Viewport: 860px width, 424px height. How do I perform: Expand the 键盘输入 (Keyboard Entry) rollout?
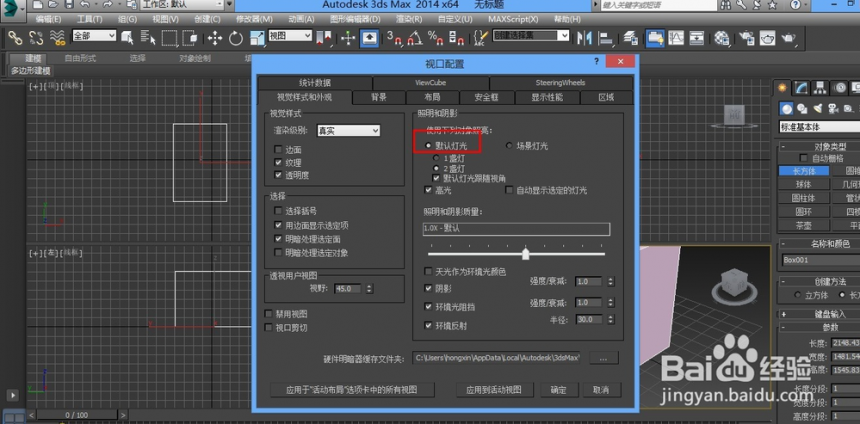point(783,314)
